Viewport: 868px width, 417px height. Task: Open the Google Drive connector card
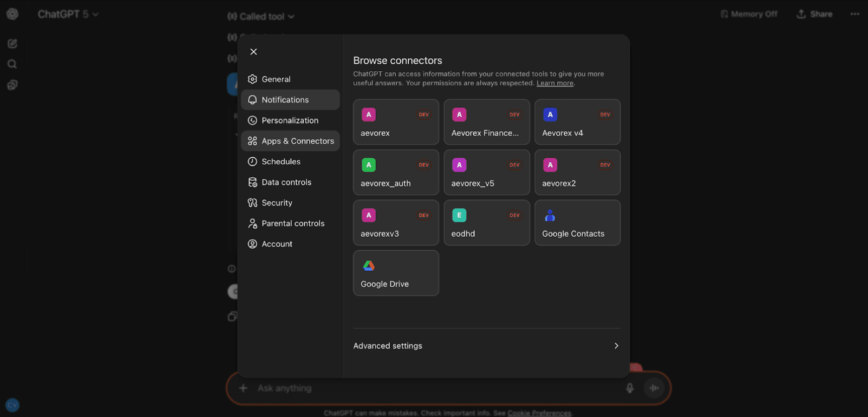pyautogui.click(x=396, y=273)
